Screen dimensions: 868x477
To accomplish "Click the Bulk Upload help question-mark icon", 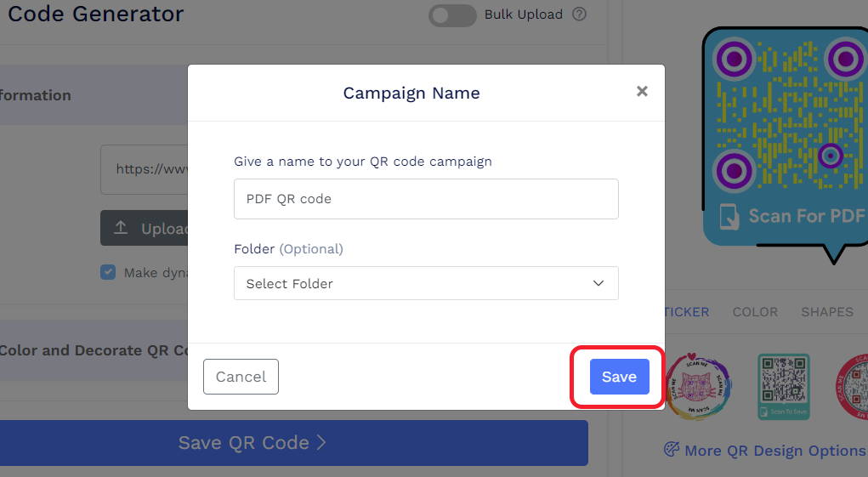I will pos(580,14).
